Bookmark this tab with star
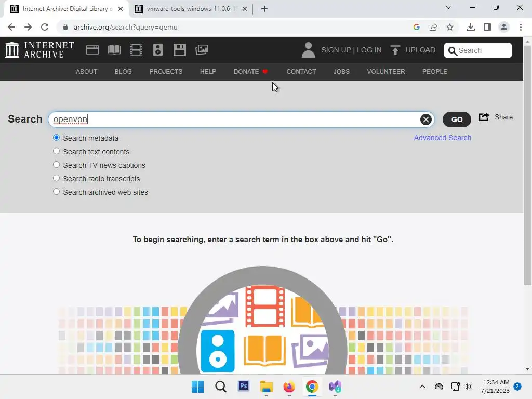532x399 pixels. [x=450, y=27]
